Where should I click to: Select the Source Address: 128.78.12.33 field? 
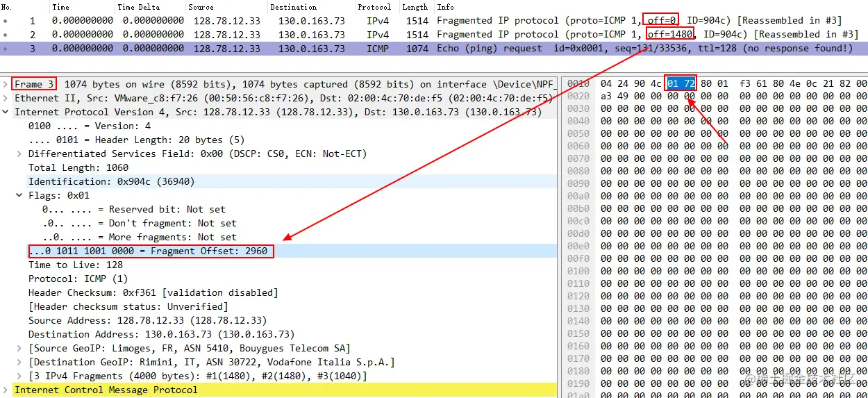coord(148,320)
